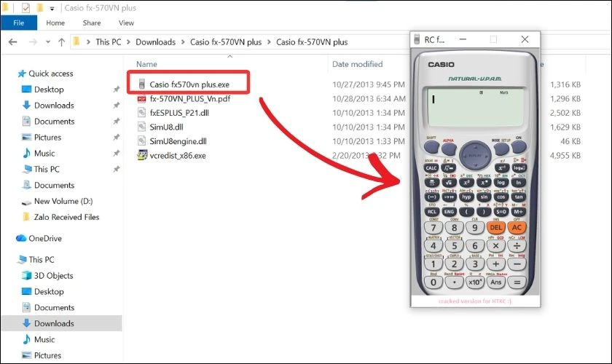Select the SimU8.dll file
Screen dimensions: 612x364
coord(166,127)
